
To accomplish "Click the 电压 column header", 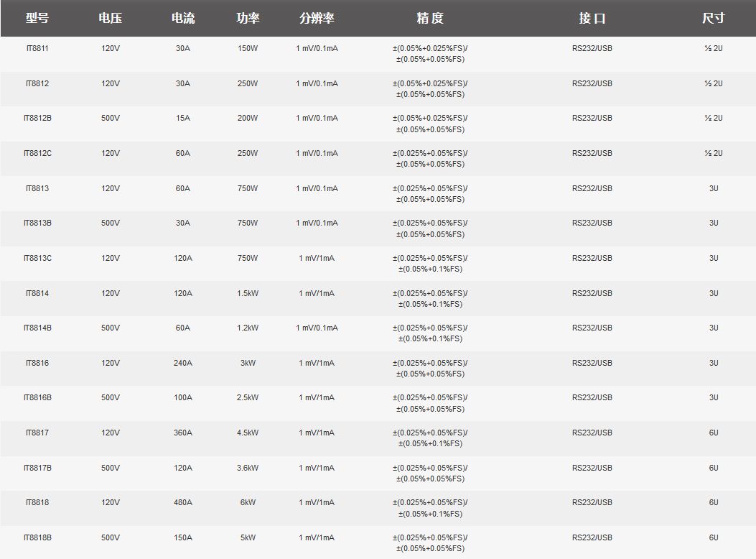I will 111,18.
